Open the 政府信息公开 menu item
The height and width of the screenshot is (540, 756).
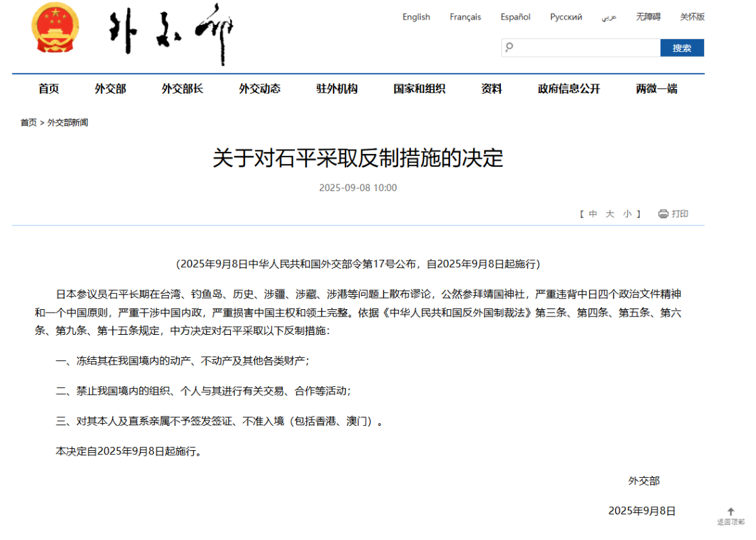(x=568, y=88)
